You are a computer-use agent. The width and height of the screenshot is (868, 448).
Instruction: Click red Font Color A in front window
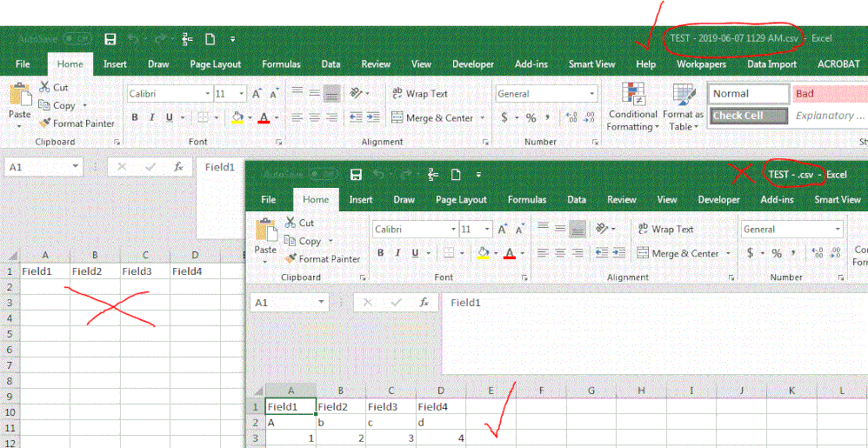[510, 253]
